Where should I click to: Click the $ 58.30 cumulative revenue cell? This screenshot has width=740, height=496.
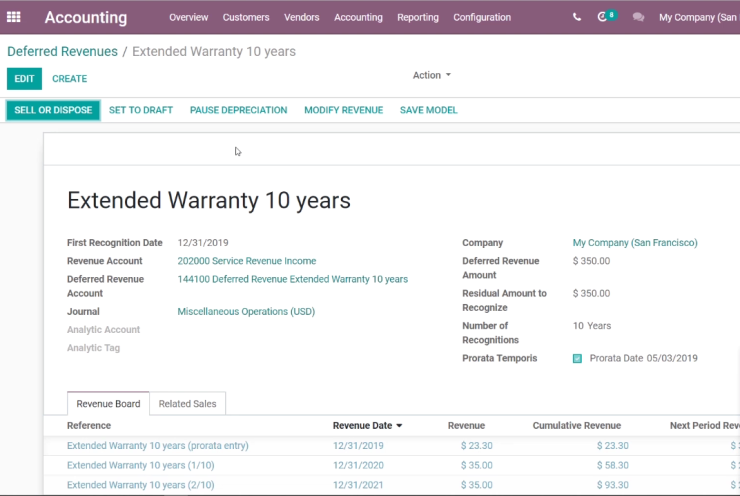tap(613, 465)
